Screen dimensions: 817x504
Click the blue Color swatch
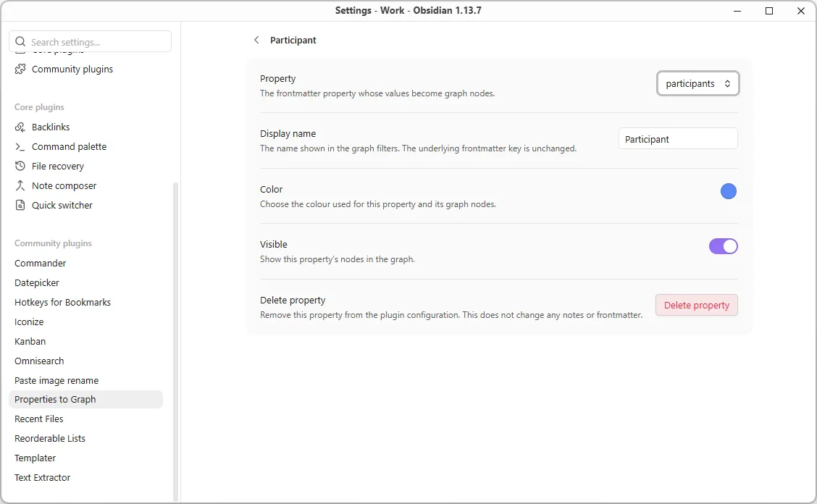(x=729, y=191)
